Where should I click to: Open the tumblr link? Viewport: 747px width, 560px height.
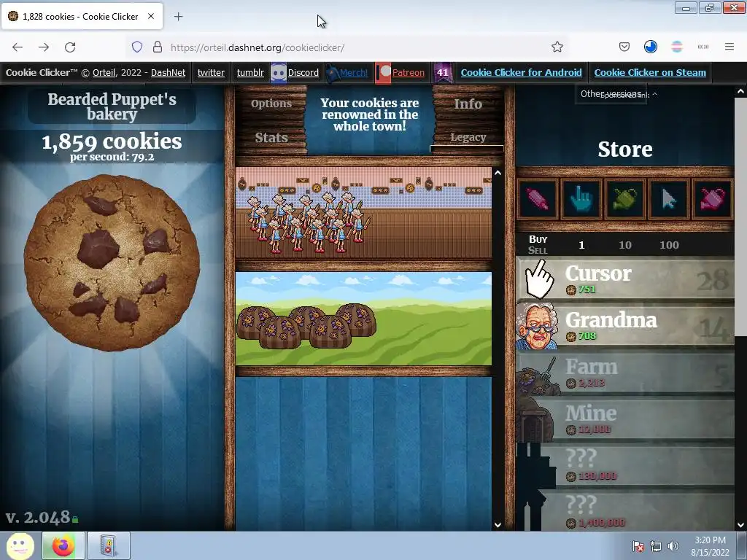(250, 73)
